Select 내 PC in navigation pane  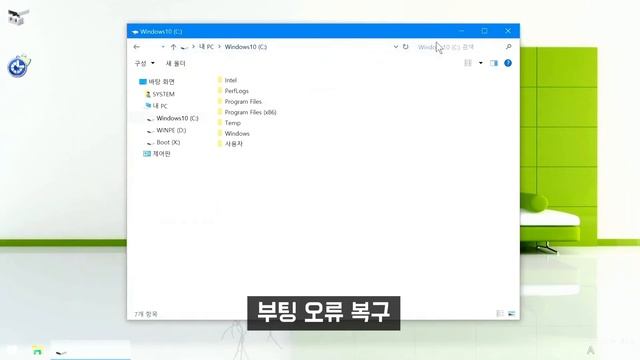click(x=156, y=106)
